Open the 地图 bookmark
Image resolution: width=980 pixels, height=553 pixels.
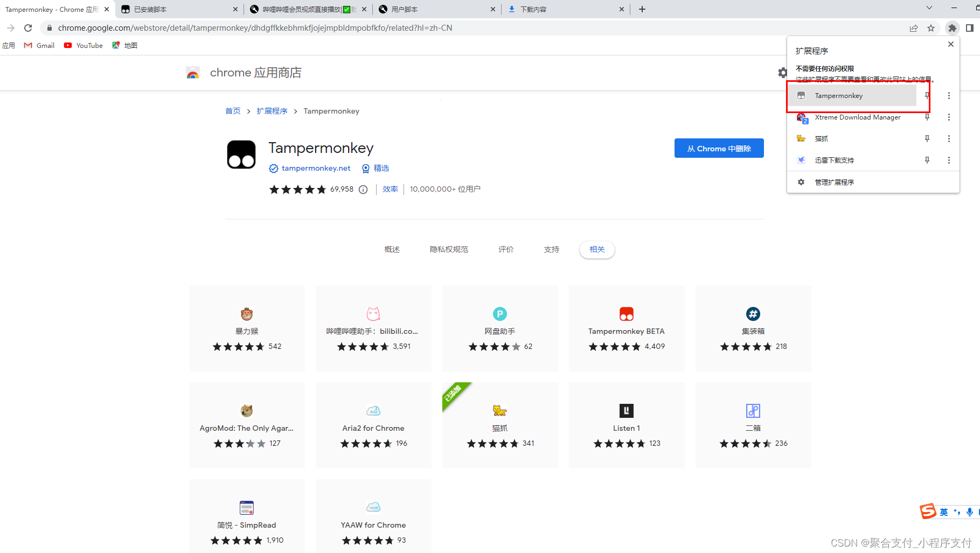coord(124,45)
